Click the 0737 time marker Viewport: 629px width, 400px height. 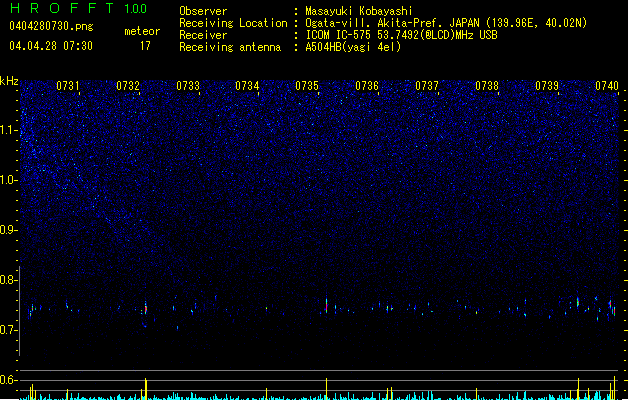(x=427, y=86)
